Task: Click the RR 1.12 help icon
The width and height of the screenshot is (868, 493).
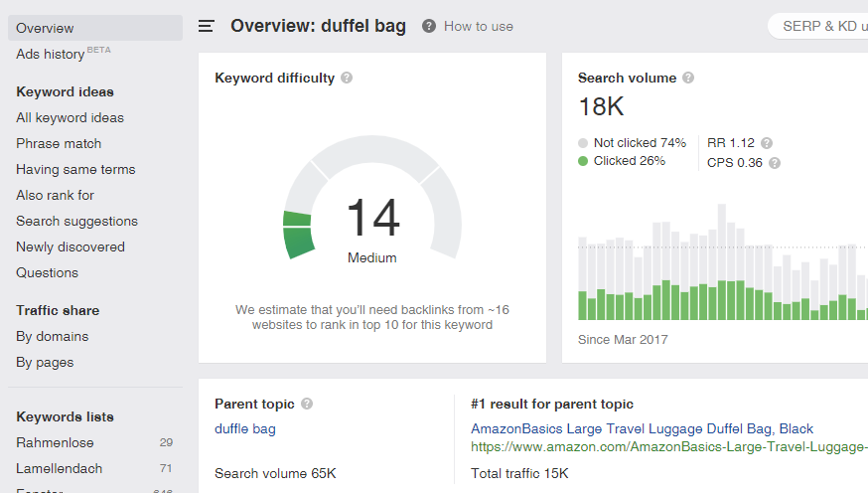Action: (767, 143)
